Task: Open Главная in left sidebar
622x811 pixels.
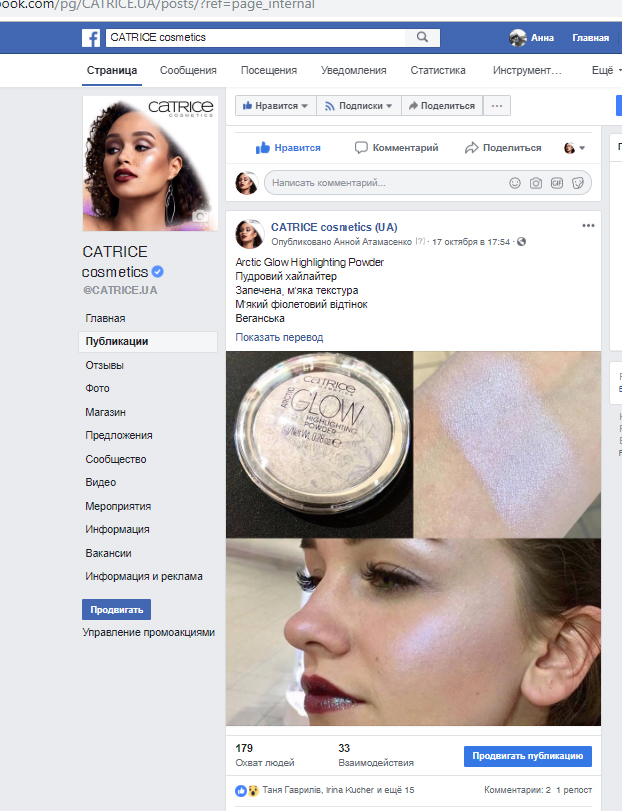Action: [105, 318]
